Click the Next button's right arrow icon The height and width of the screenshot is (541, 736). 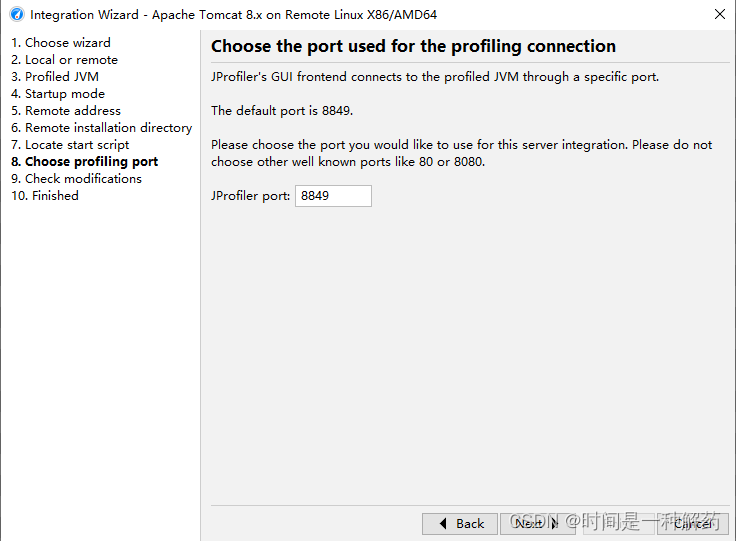pyautogui.click(x=554, y=523)
